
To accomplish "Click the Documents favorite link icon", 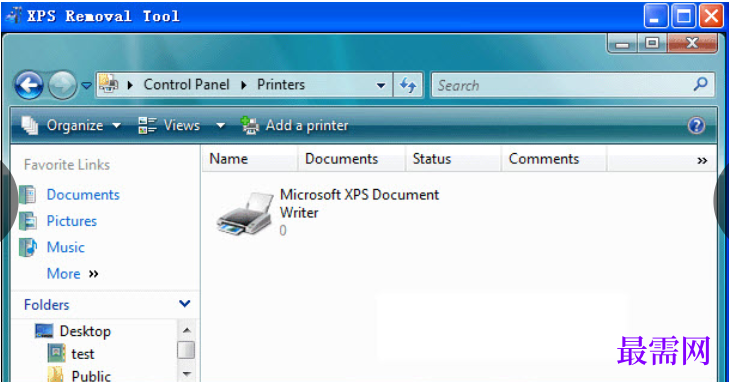I will [28, 195].
